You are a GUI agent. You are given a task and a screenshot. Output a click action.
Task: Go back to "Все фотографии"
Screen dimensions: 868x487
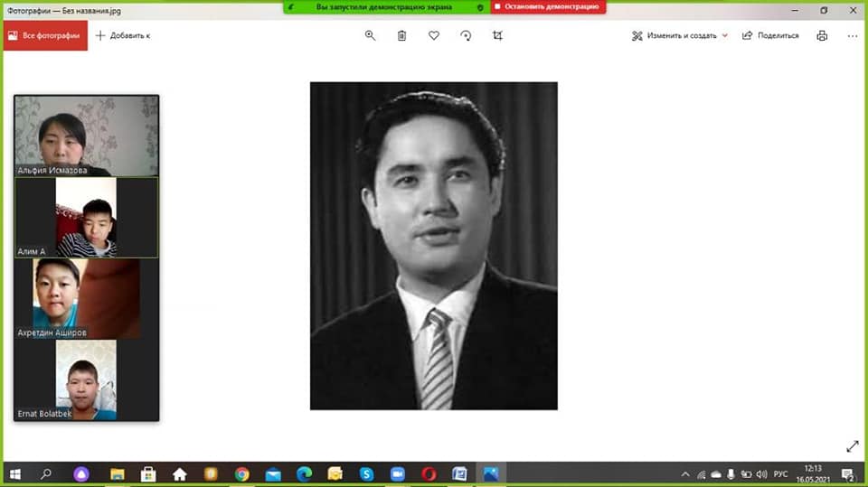tap(45, 35)
